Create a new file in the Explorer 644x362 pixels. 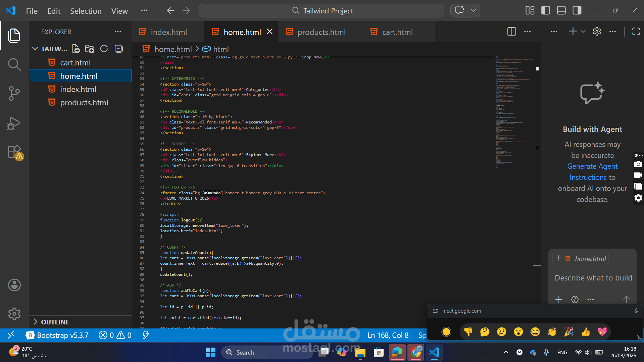[76, 49]
